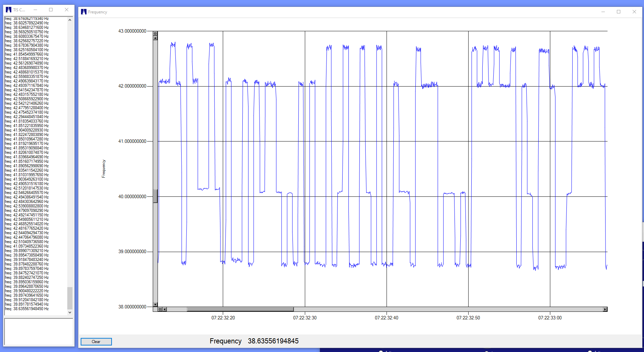The height and width of the screenshot is (352, 644).
Task: Click the vertical Frequency axis title
Action: [x=103, y=169]
